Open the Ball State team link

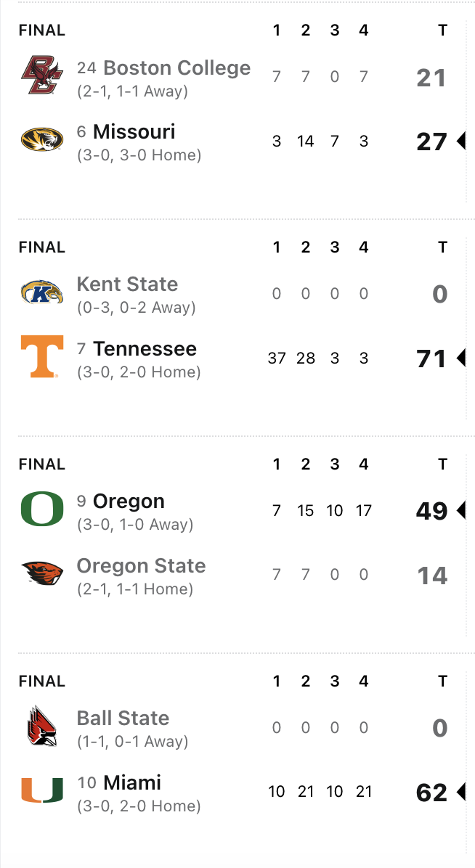tap(123, 718)
